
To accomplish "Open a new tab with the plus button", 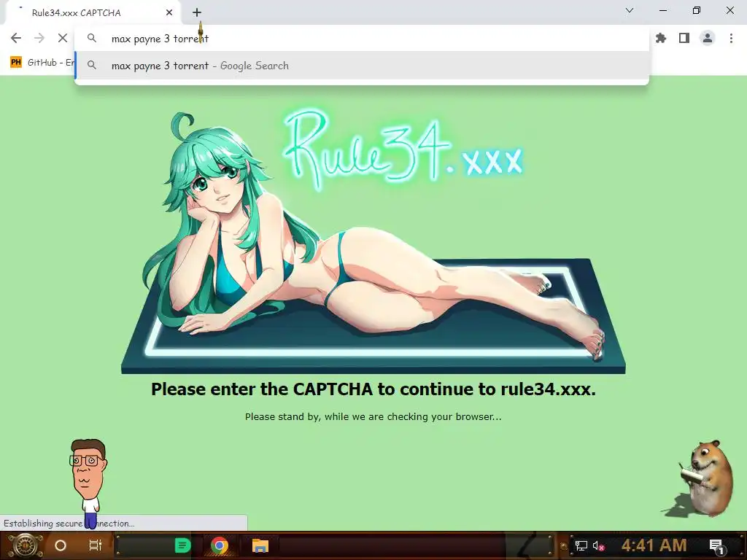I will 197,12.
